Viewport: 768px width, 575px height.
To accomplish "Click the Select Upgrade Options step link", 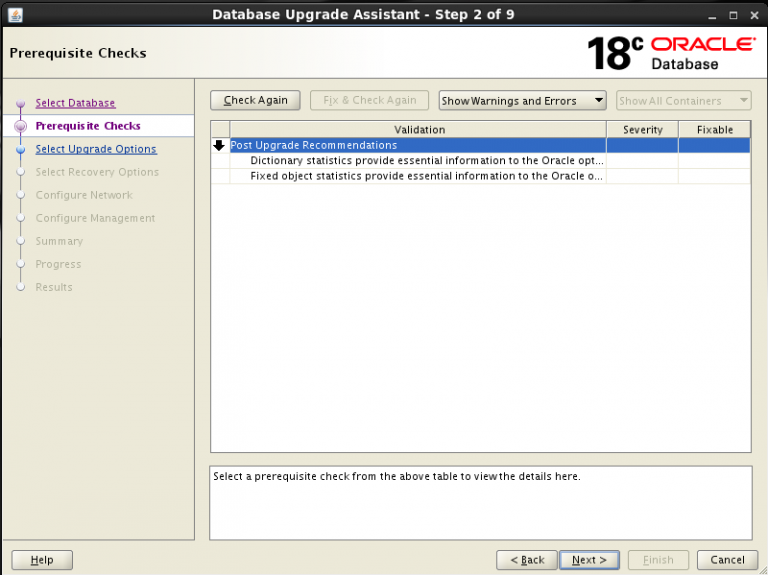I will point(96,149).
